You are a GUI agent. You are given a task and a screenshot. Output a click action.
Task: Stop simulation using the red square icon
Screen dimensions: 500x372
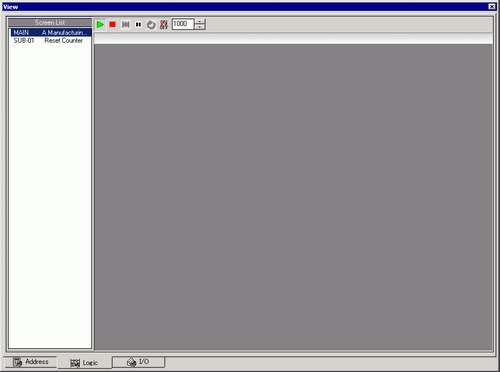coord(113,24)
